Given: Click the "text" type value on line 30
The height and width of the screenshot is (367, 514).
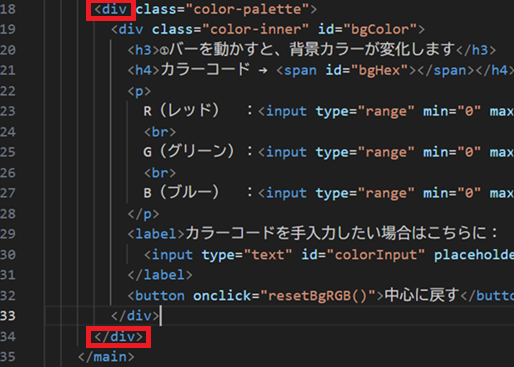Looking at the screenshot, I should [268, 255].
